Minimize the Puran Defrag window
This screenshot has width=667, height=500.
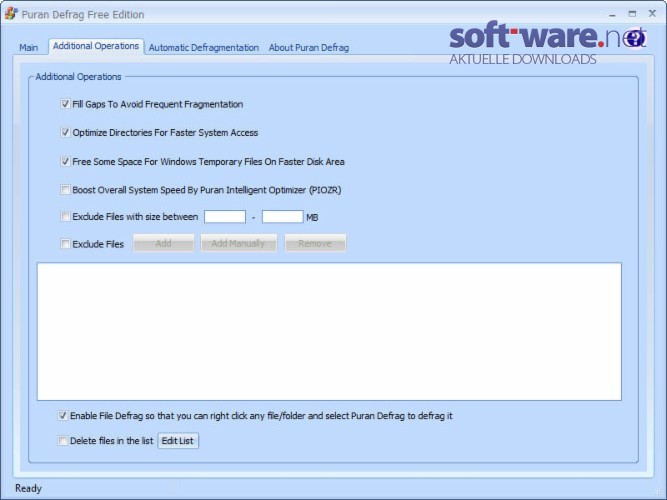pos(612,14)
